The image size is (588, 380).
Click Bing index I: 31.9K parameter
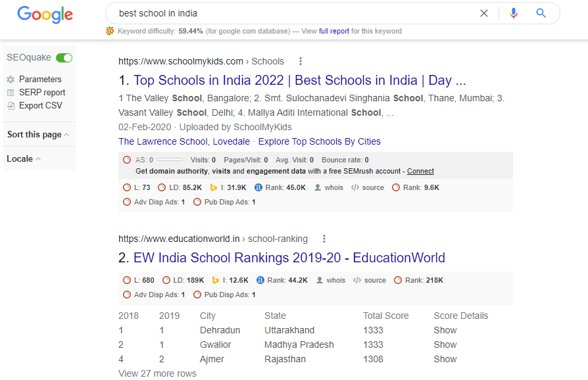pyautogui.click(x=234, y=187)
